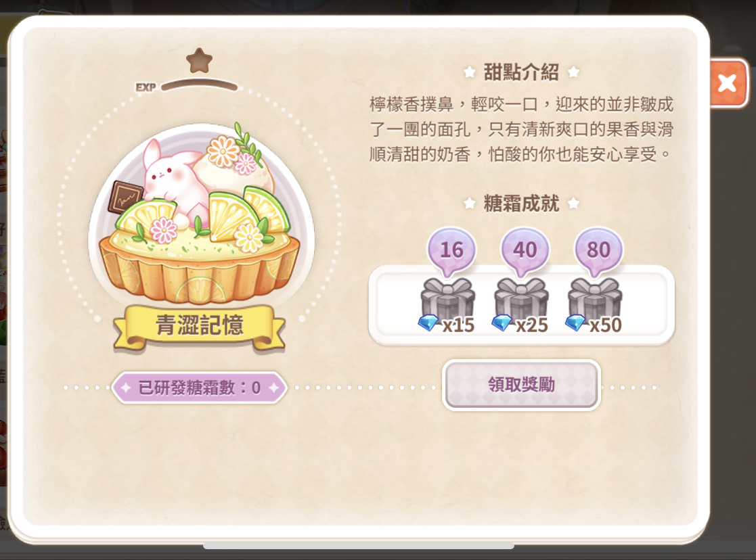Tap the 已研發糖霜數 counter badge
The image size is (756, 560).
tap(199, 388)
